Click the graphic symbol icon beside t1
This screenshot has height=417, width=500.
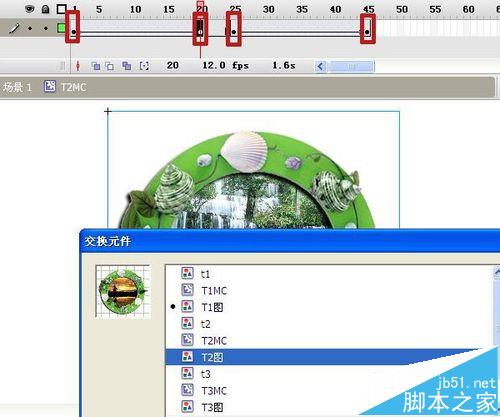(x=187, y=273)
